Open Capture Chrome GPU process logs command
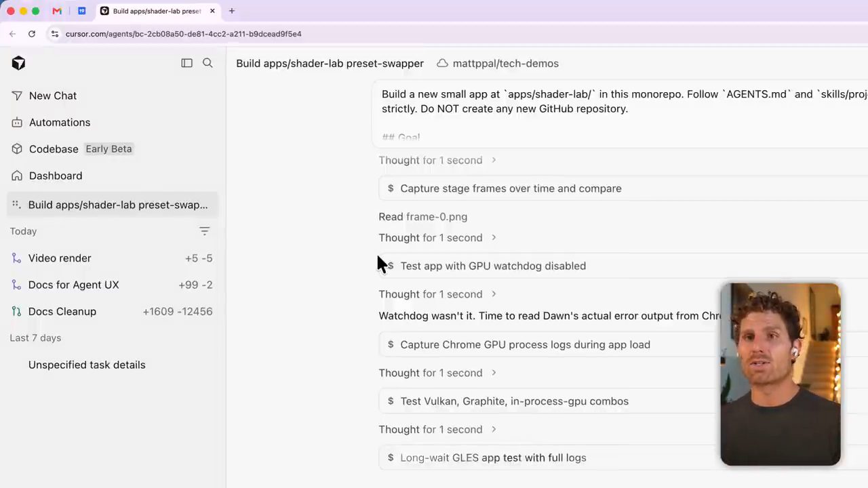The image size is (868, 488). point(623,344)
